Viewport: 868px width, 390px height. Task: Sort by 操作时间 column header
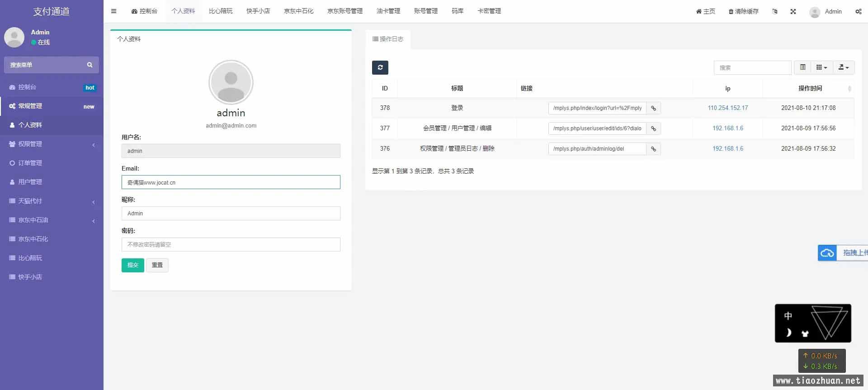point(810,88)
